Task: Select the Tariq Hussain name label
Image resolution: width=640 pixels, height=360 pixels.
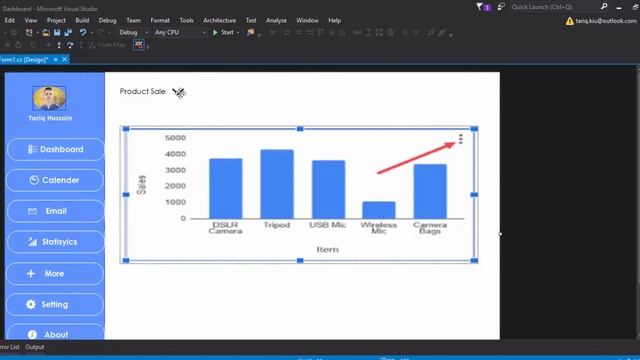Action: (50, 118)
